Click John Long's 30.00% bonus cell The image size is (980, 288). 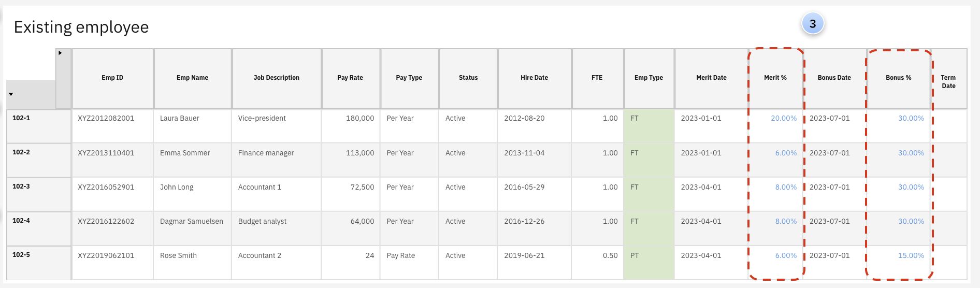tap(911, 188)
